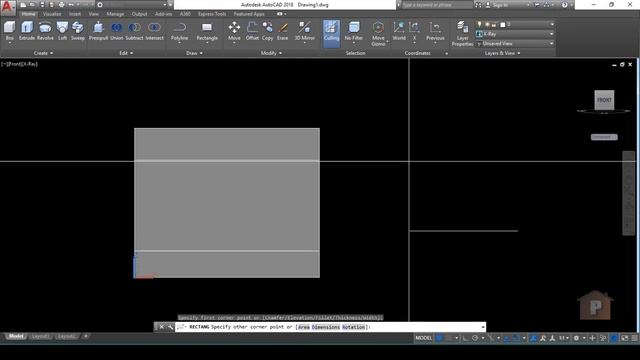Click the layer color swatch in layer dropdown
This screenshot has width=640, height=360.
502,24
